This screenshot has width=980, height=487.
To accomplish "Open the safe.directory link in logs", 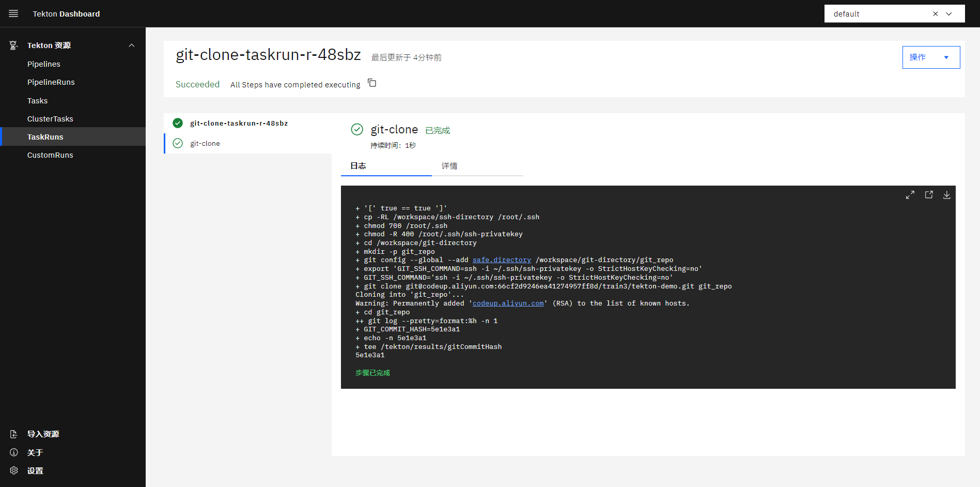I will click(x=502, y=260).
